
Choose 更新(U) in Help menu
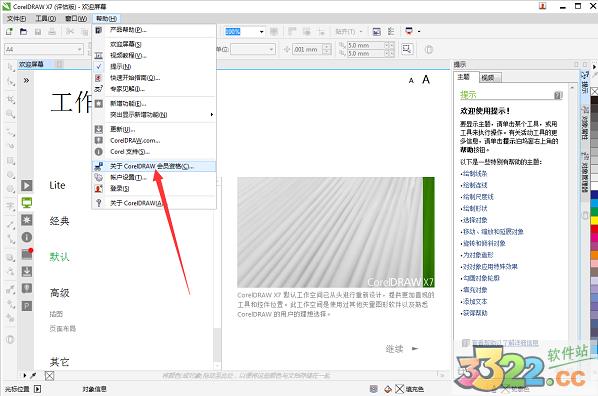pos(154,129)
